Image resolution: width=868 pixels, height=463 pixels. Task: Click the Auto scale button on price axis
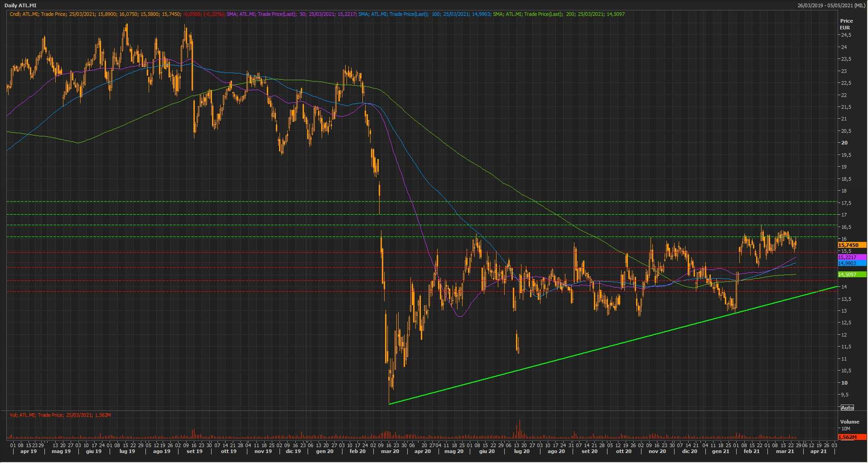847,408
